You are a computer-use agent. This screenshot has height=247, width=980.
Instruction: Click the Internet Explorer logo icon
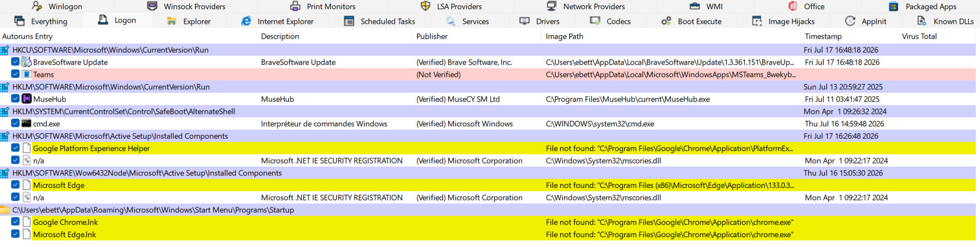tap(246, 21)
